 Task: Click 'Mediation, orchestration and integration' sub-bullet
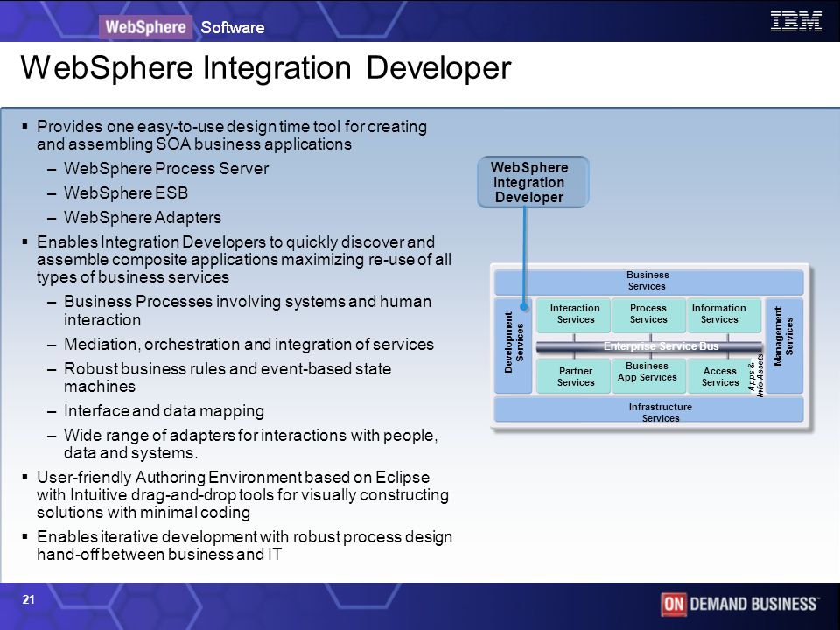tap(248, 345)
